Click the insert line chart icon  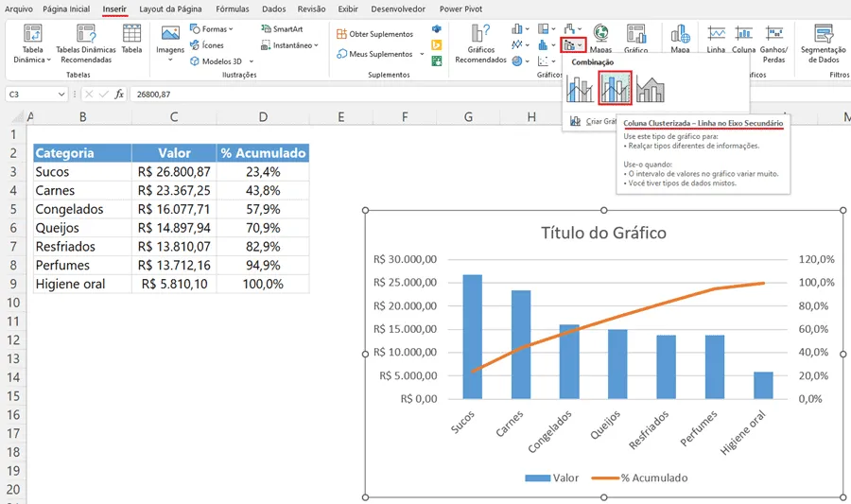tap(516, 44)
